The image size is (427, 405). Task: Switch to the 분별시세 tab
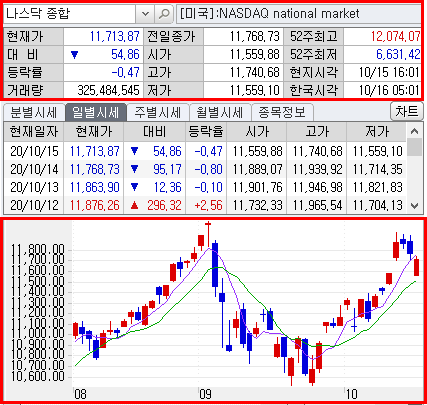click(x=33, y=112)
